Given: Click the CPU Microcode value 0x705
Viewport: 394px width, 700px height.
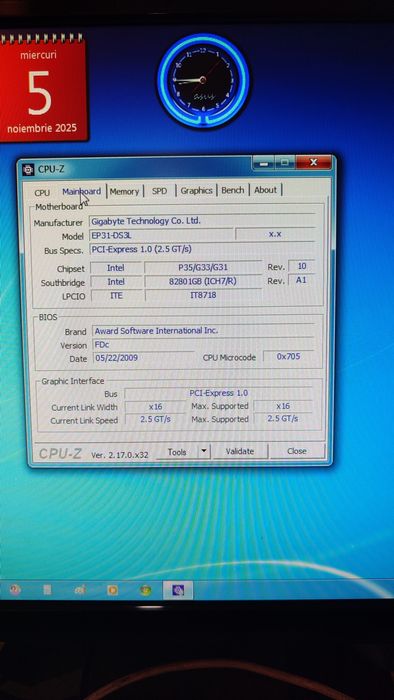Looking at the screenshot, I should pyautogui.click(x=288, y=356).
